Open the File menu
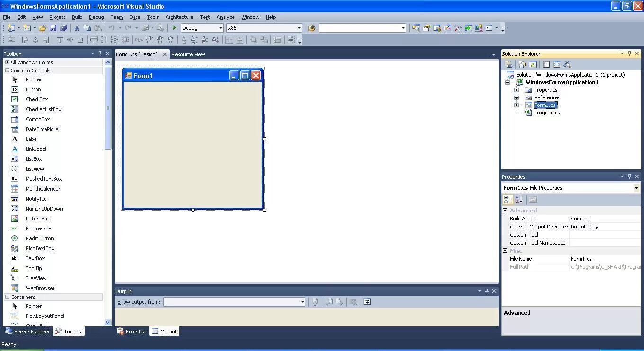Viewport: 644px width, 351px height. 7,17
